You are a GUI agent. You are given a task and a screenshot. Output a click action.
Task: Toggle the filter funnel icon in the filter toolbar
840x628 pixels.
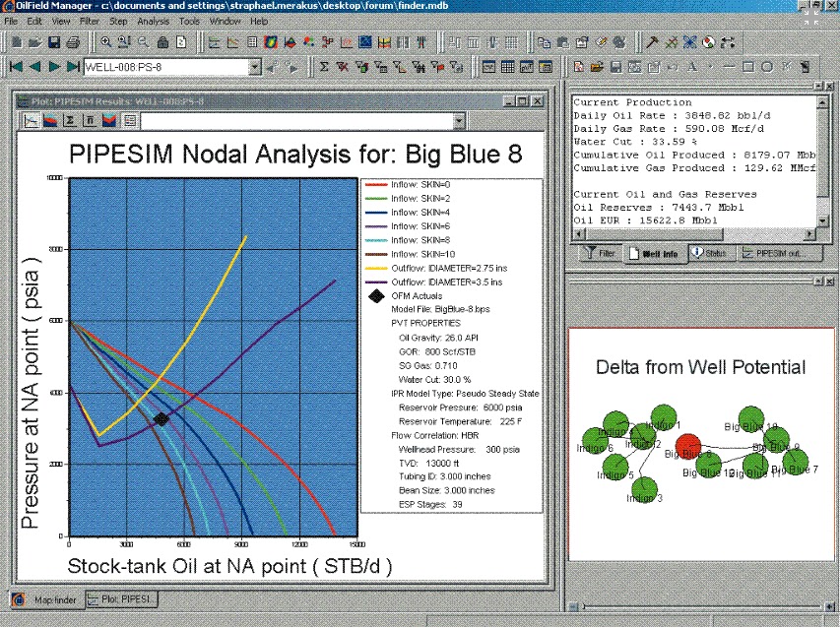click(x=589, y=253)
